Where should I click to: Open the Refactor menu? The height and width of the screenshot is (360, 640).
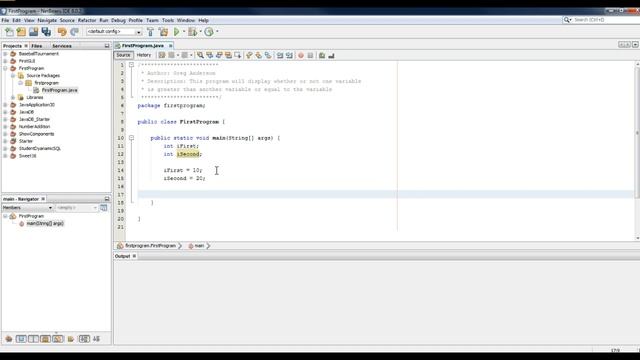click(87, 20)
